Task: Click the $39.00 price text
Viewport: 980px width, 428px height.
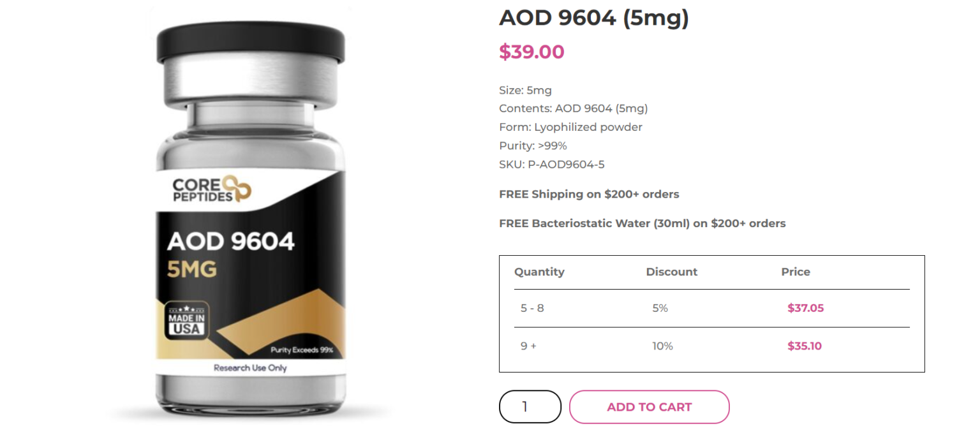Action: point(531,52)
